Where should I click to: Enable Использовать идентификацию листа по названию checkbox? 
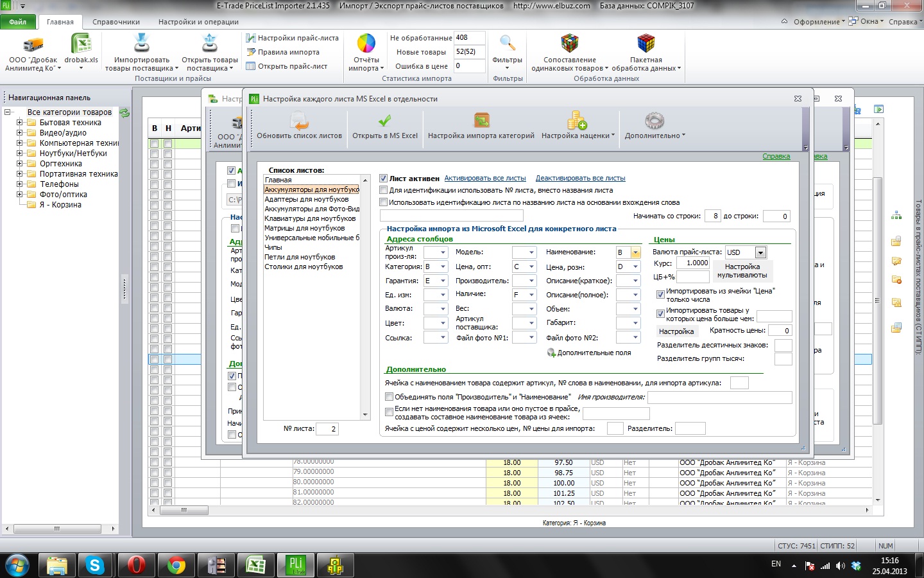(x=383, y=202)
